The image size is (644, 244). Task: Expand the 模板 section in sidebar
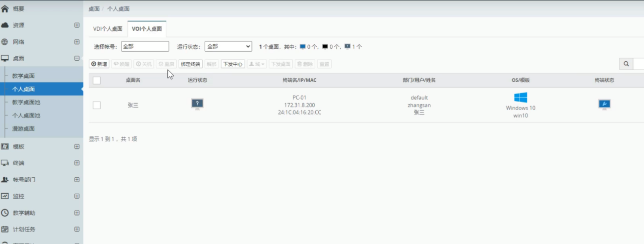[x=77, y=146]
